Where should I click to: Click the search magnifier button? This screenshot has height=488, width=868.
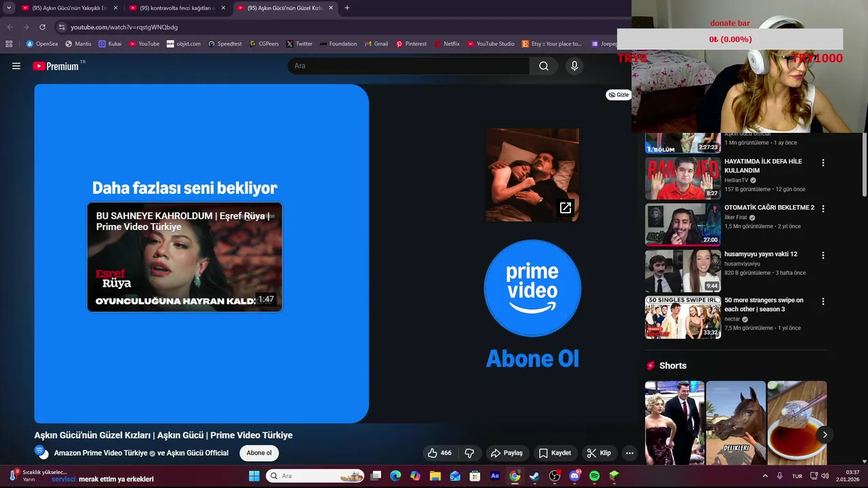[x=544, y=66]
